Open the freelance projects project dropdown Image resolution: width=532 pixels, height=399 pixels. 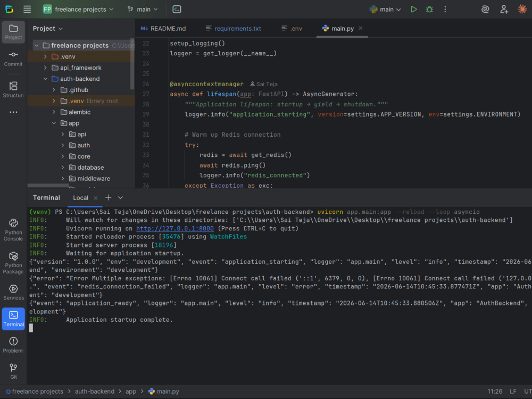coord(78,9)
